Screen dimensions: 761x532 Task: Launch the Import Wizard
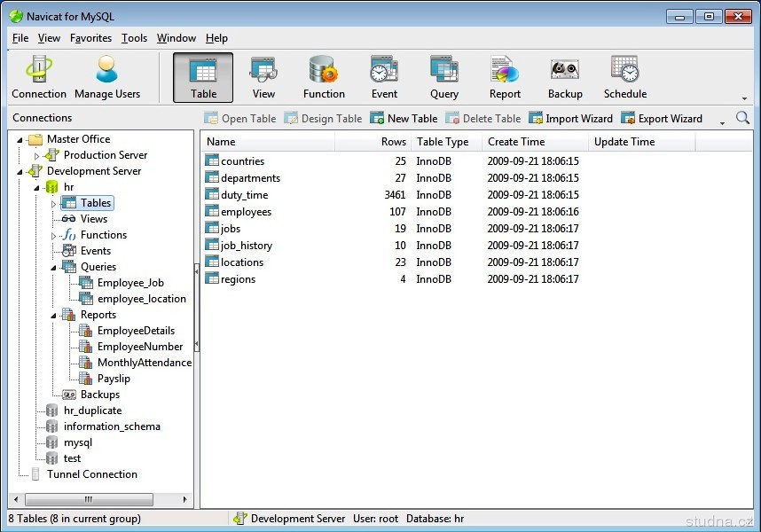(x=570, y=118)
